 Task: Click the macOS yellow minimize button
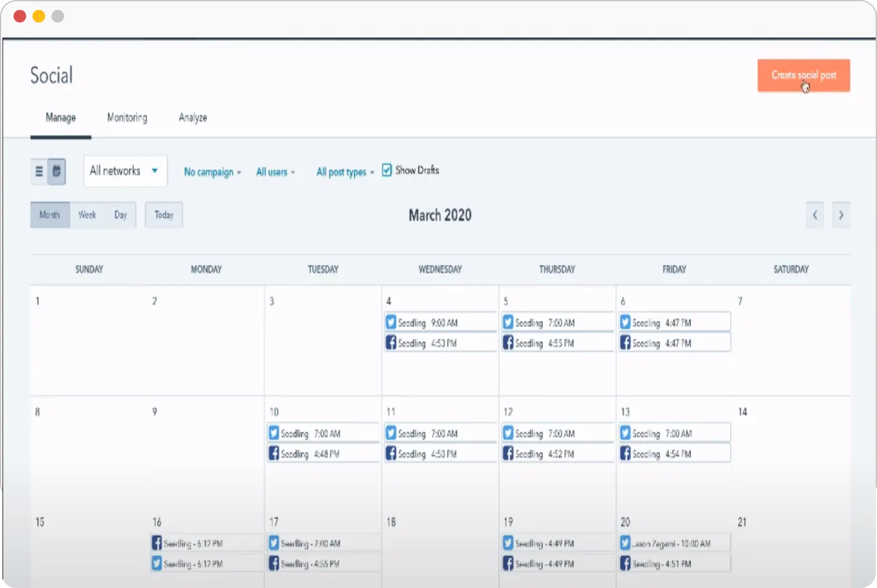coord(38,16)
